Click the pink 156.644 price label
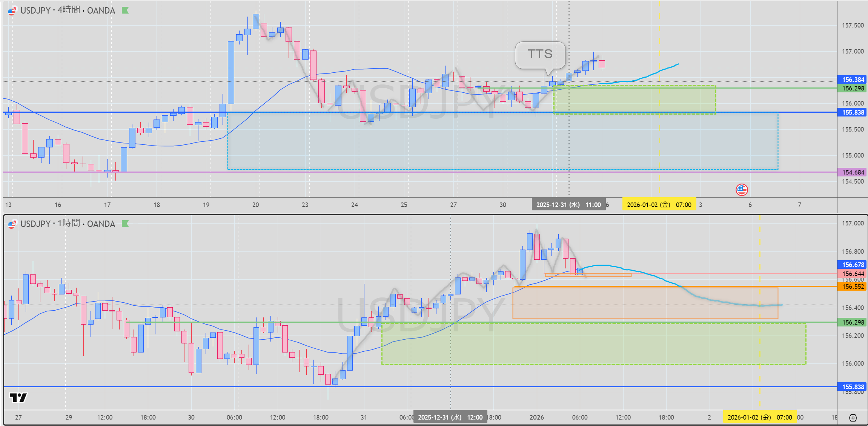 click(x=853, y=274)
